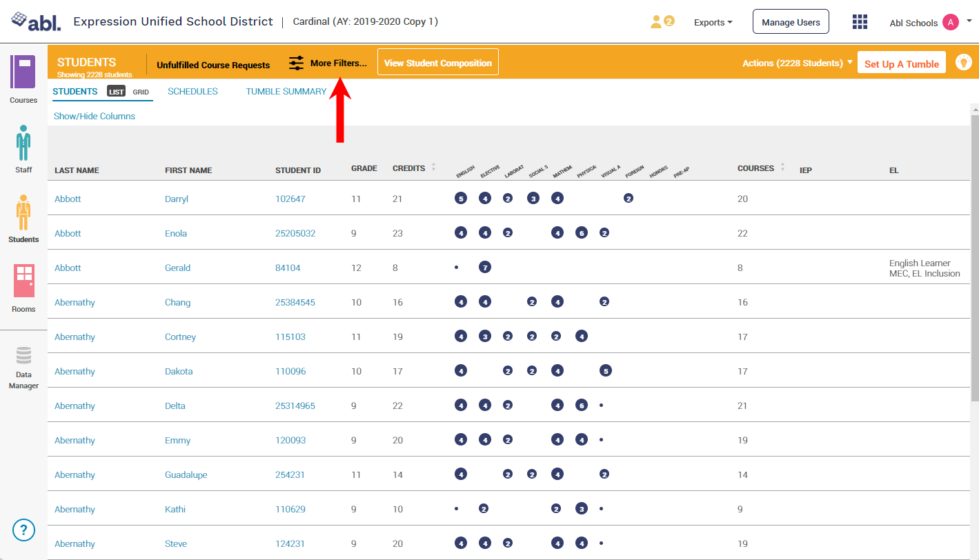979x560 pixels.
Task: Select the Students sidebar icon
Action: 23,219
